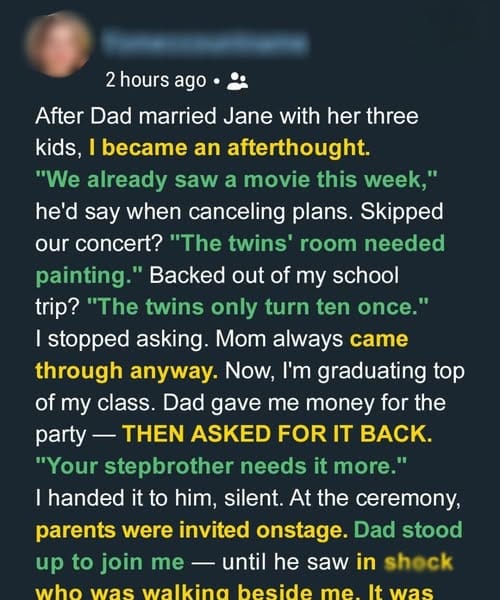Click green text "up to join me"
The width and height of the screenshot is (500, 600).
click(x=110, y=563)
